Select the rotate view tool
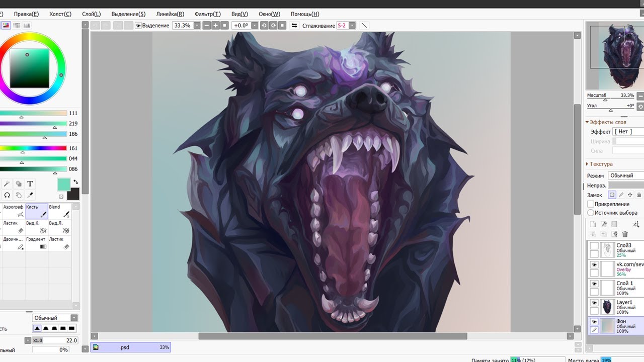The height and width of the screenshot is (362, 644). 7,195
